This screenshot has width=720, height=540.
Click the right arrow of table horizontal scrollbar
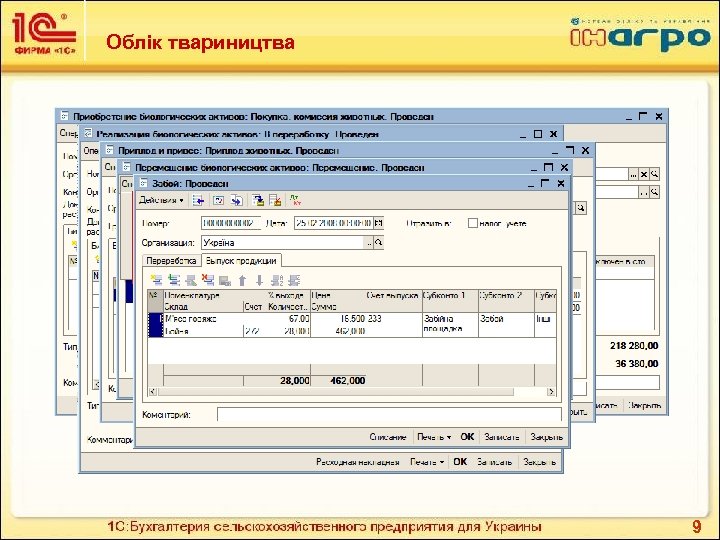pos(551,392)
